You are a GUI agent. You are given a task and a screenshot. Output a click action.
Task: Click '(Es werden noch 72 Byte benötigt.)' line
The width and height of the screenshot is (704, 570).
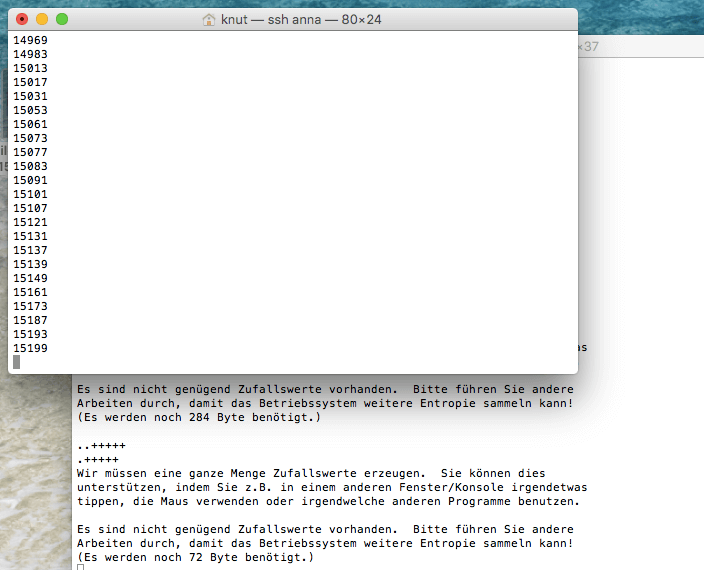[x=195, y=557]
